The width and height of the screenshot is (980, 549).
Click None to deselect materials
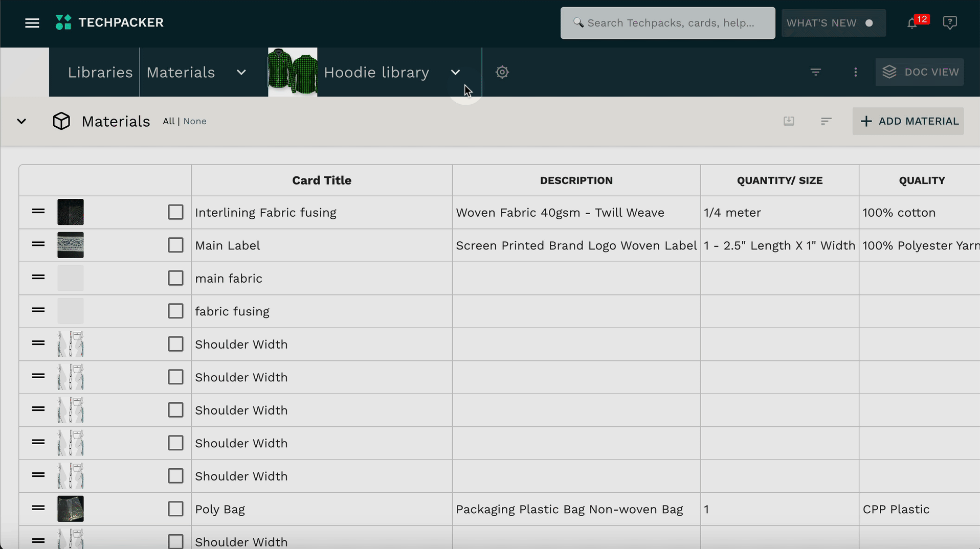point(195,121)
